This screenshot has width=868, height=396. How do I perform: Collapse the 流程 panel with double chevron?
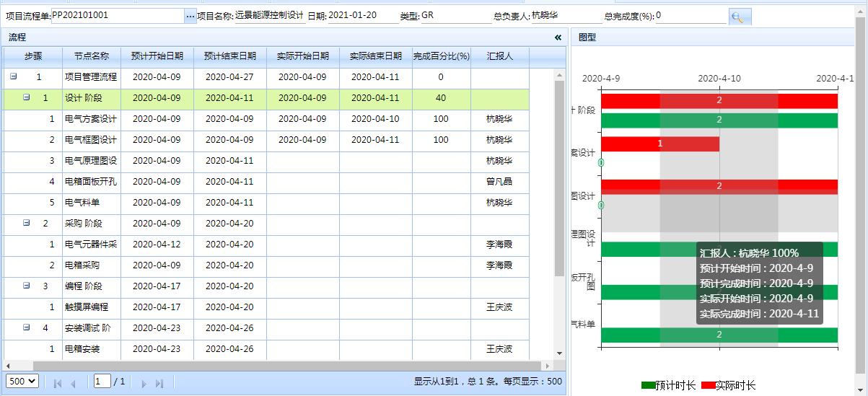[558, 37]
